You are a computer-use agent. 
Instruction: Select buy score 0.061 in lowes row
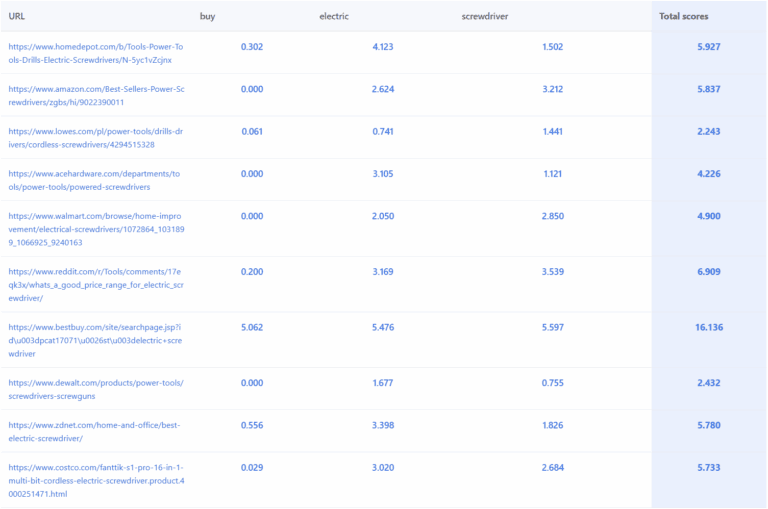click(x=252, y=131)
